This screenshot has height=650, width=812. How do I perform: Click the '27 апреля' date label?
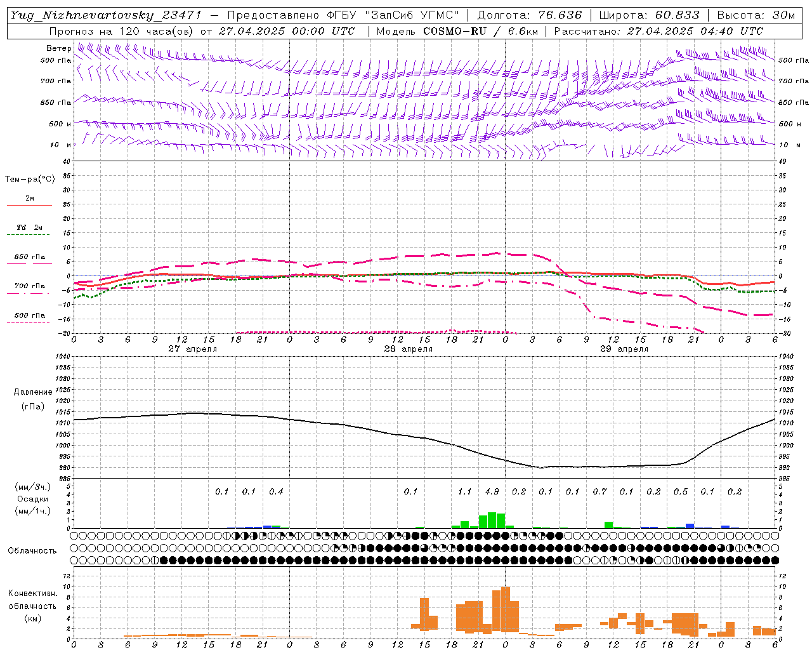[193, 349]
